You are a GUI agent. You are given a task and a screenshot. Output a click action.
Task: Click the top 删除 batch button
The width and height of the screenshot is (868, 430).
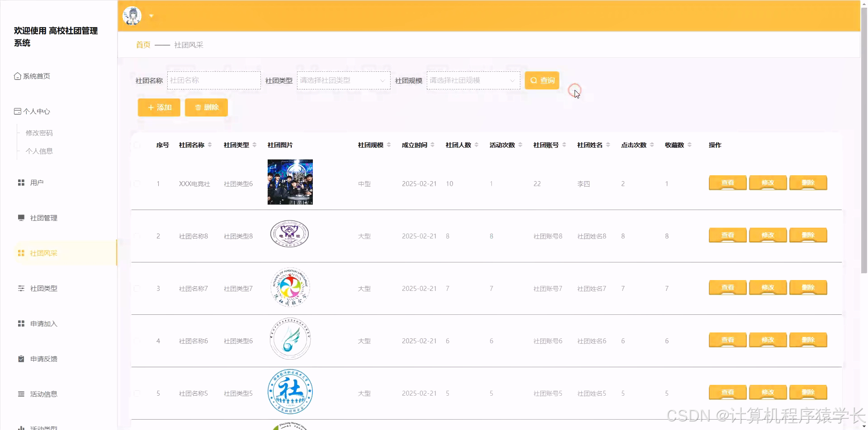pos(206,107)
